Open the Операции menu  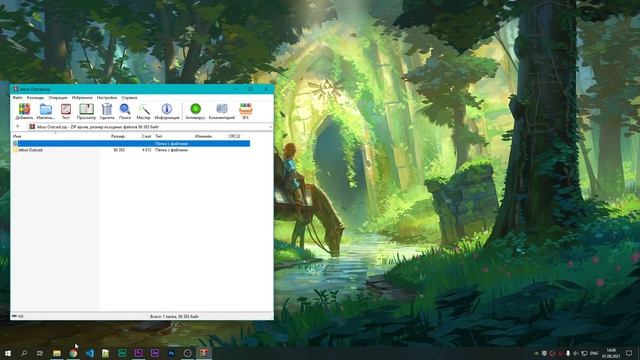pos(58,98)
